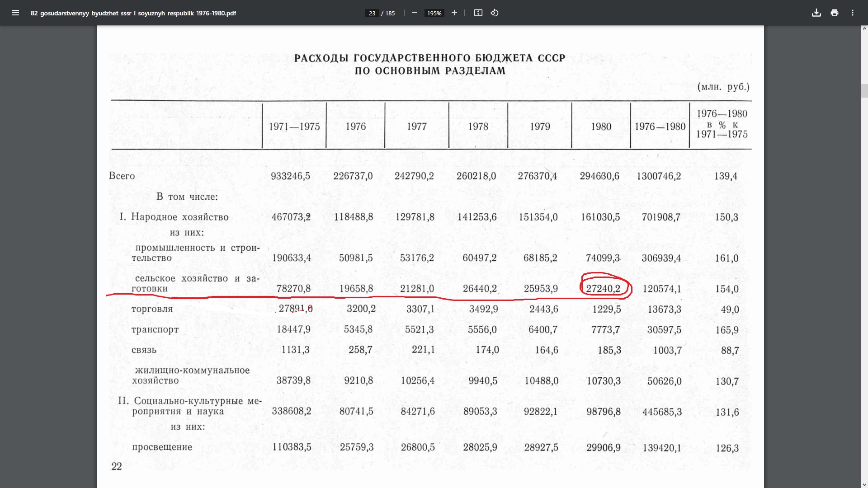The width and height of the screenshot is (868, 488).
Task: Click the fit to page icon
Action: point(478,13)
